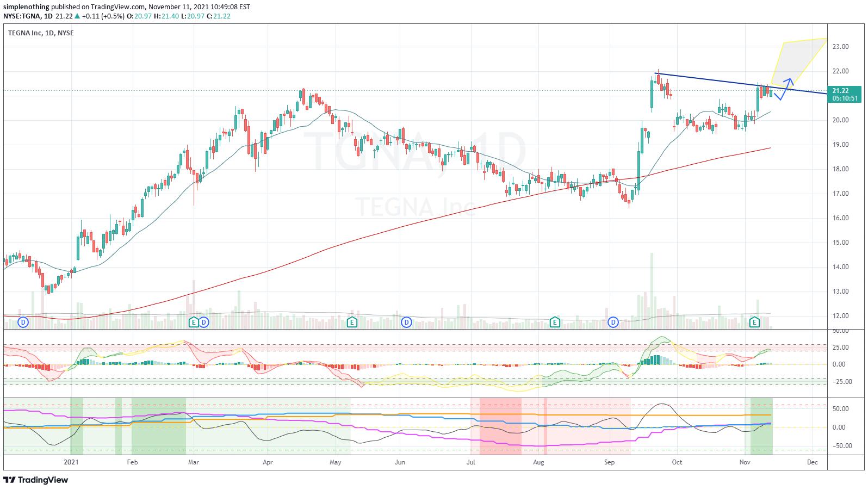
Task: Click the Jul label on time axis
Action: pos(471,462)
